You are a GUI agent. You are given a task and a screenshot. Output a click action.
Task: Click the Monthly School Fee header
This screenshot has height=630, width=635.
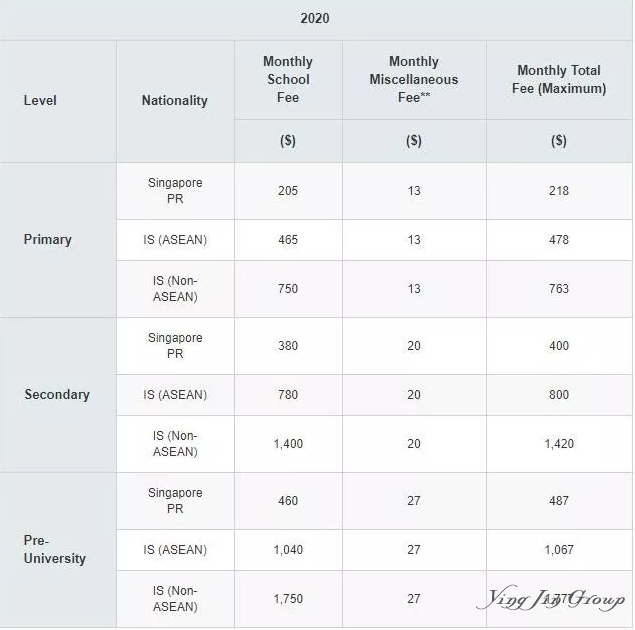tap(288, 79)
